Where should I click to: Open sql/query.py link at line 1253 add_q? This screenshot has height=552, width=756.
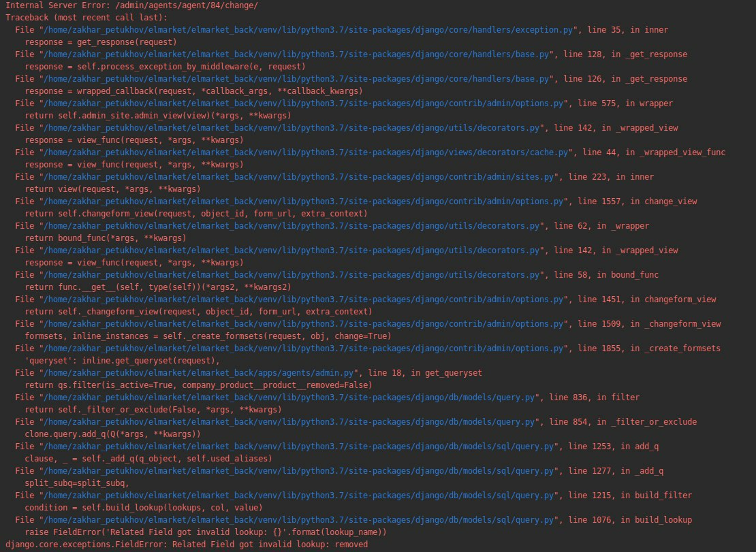(x=299, y=447)
